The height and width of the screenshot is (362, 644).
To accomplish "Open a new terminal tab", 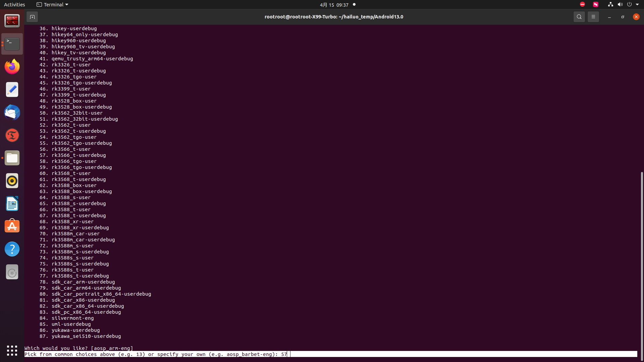I will click(x=32, y=17).
